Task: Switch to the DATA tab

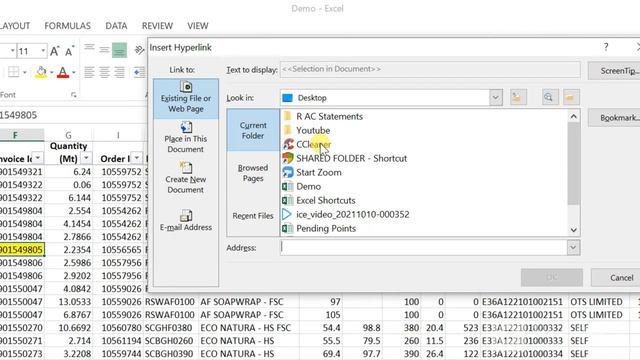Action: coord(116,26)
